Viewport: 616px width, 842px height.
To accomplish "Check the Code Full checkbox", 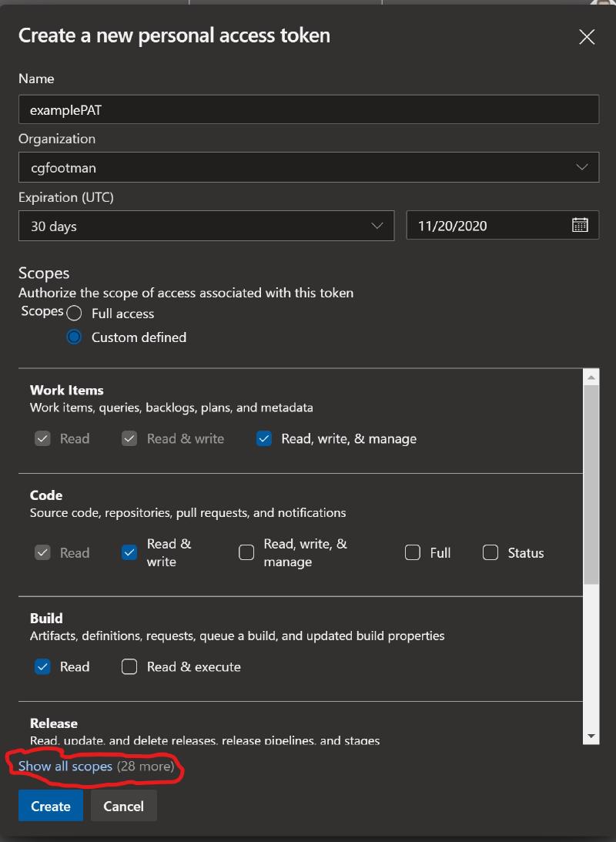I will coord(413,552).
